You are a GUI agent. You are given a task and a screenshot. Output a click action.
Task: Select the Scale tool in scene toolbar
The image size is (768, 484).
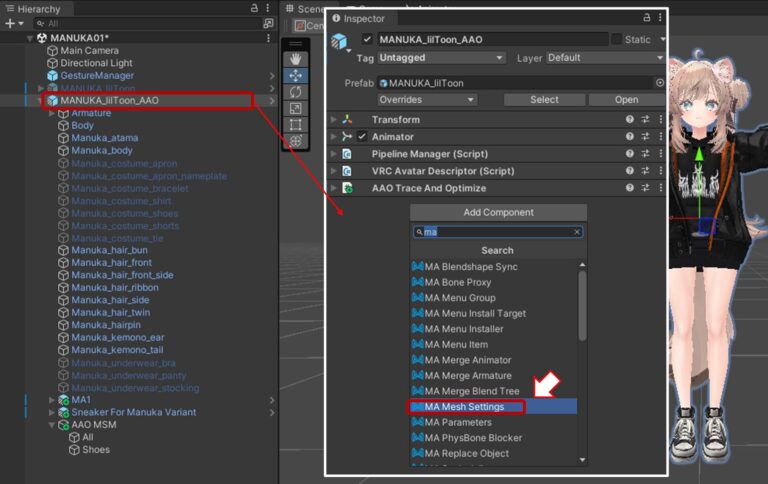(296, 108)
